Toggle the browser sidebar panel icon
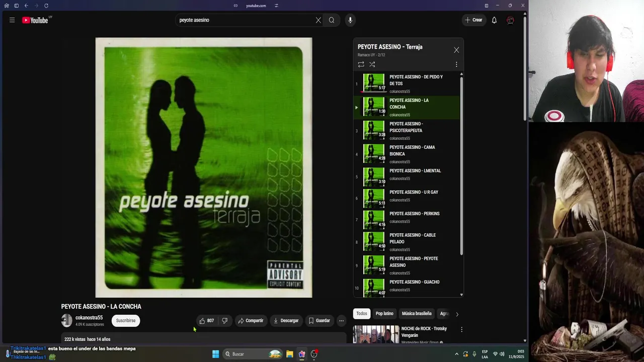Image resolution: width=644 pixels, height=362 pixels. click(x=16, y=6)
